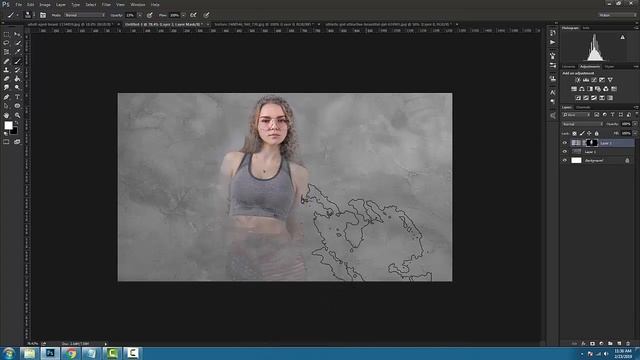Enable airbrush mode in options bar
This screenshot has width=640, height=360.
193,15
